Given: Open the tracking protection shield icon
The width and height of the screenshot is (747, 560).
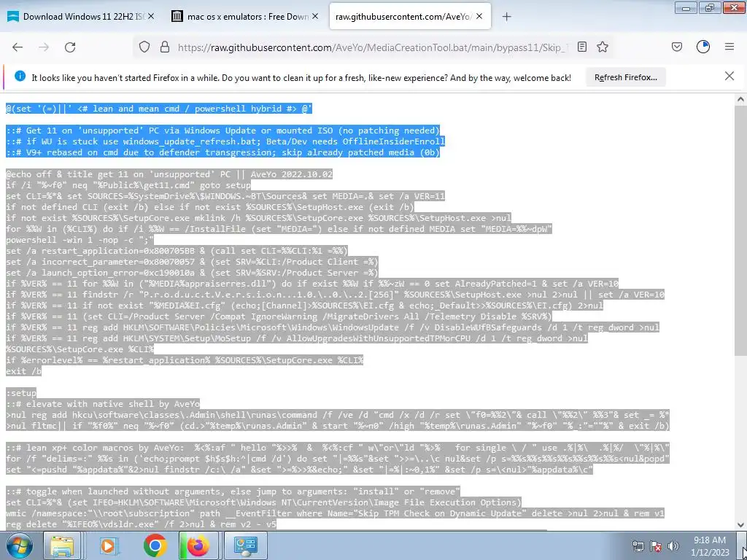Looking at the screenshot, I should [x=144, y=47].
